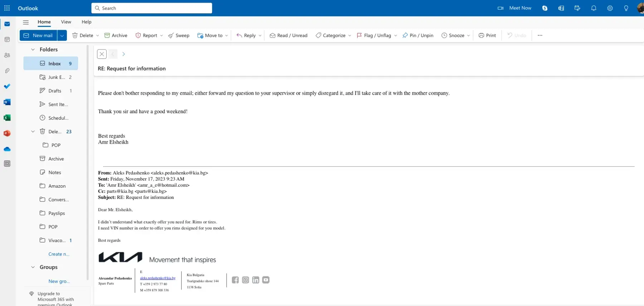Toggle Read / Unread status

click(x=288, y=35)
